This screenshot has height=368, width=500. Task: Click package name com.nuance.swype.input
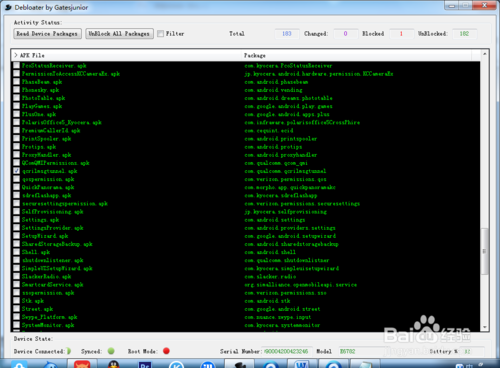(x=278, y=317)
